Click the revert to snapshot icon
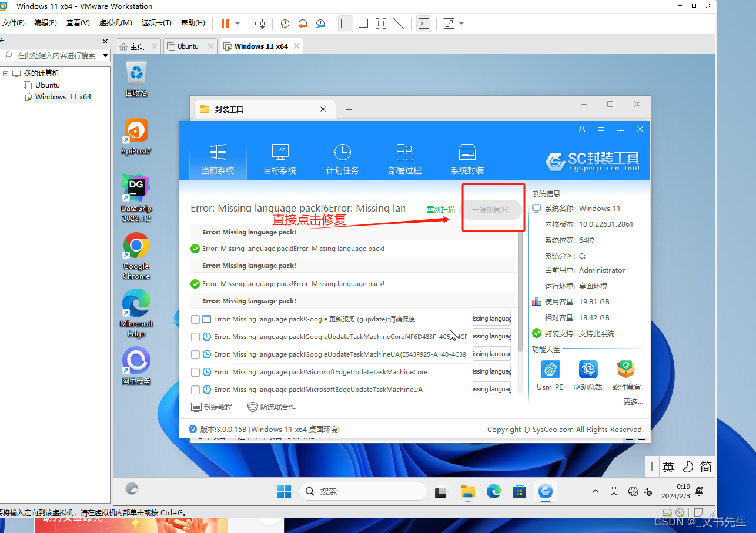This screenshot has height=533, width=756. point(303,24)
